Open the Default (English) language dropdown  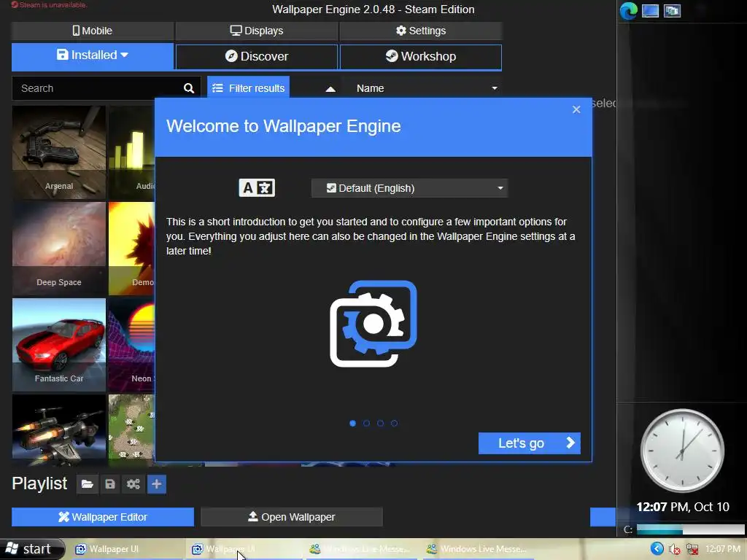pos(410,189)
